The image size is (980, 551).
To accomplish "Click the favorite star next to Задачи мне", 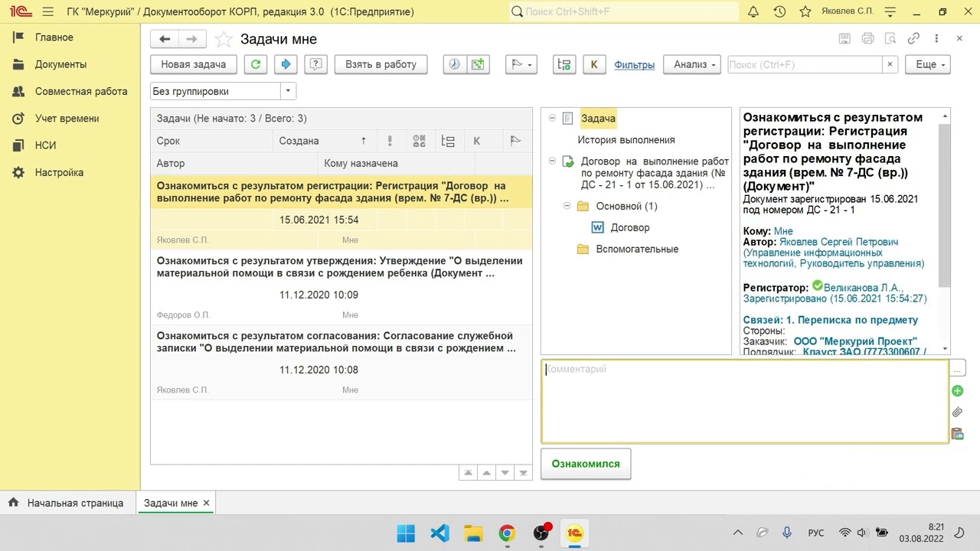I will [x=224, y=39].
